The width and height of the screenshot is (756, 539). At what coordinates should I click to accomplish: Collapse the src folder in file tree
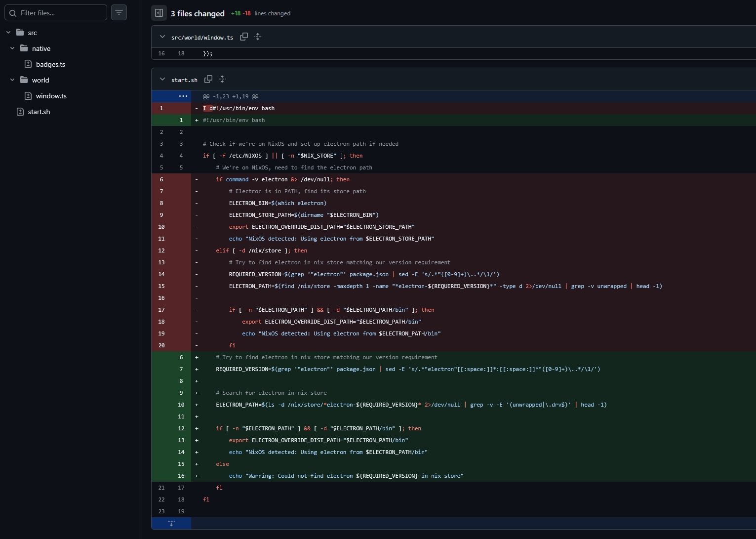[8, 33]
